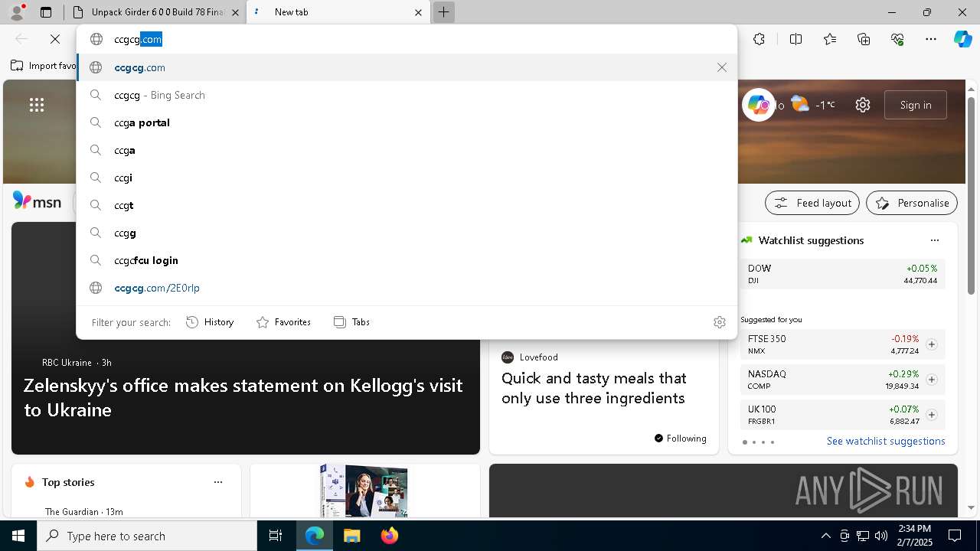Open the DOW stock row
The width and height of the screenshot is (980, 551).
click(842, 274)
